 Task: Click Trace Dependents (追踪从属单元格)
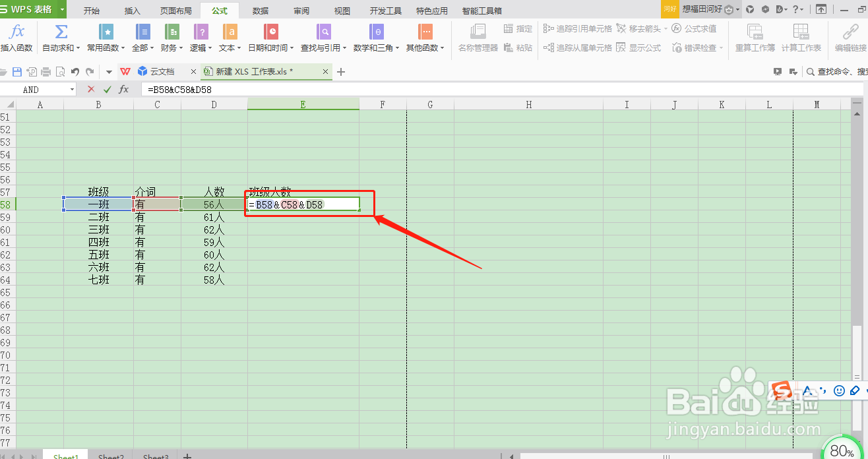578,47
